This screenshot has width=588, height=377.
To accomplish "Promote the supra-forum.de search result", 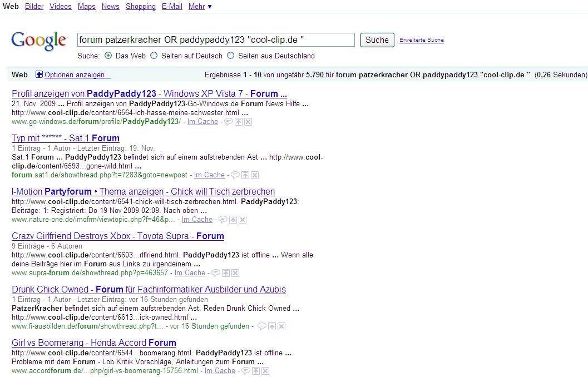I will click(x=226, y=273).
